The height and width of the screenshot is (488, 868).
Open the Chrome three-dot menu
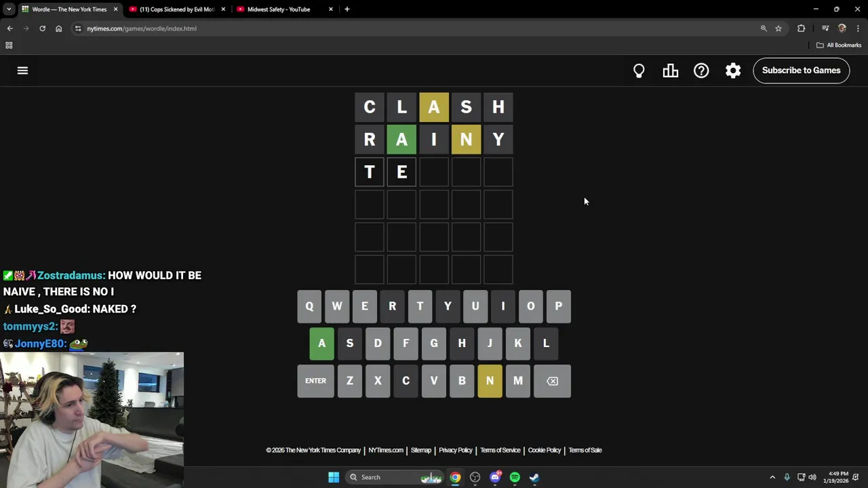point(858,28)
